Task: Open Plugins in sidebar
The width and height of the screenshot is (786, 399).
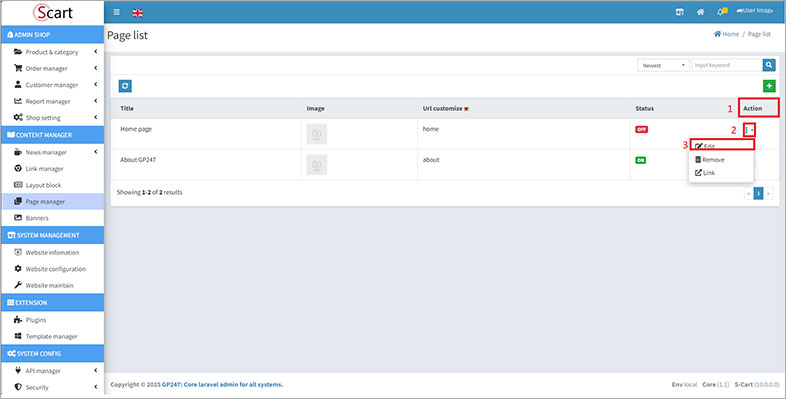Action: pyautogui.click(x=52, y=320)
